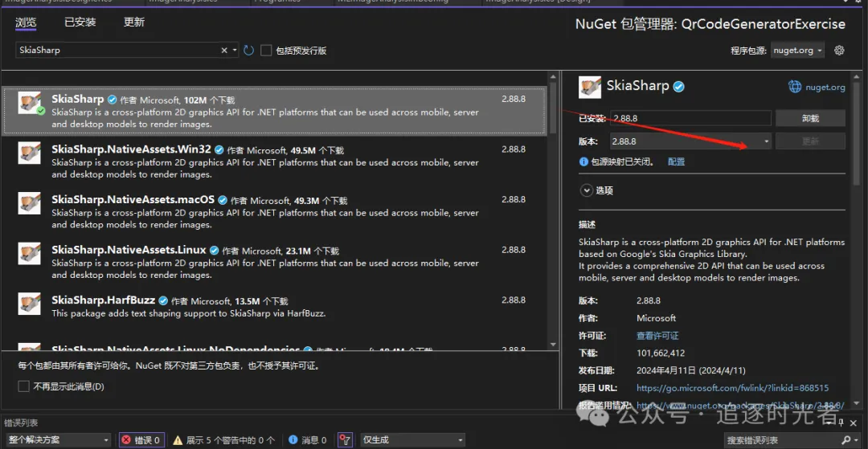Viewport: 868px width, 449px height.
Task: Click SkiaSharp.NativeAssets.Win32 package name
Action: pos(131,150)
